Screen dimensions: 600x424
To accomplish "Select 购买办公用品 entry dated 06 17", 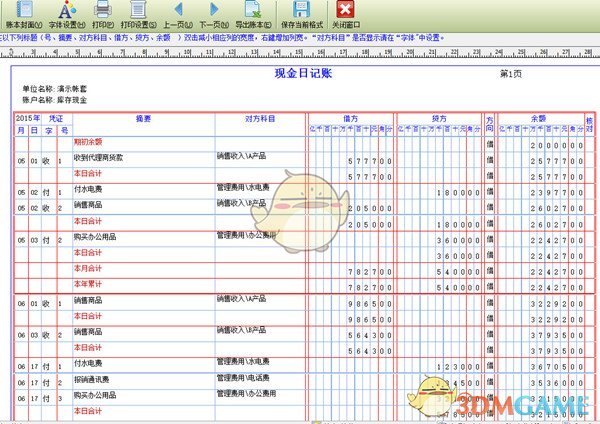I will [95, 395].
